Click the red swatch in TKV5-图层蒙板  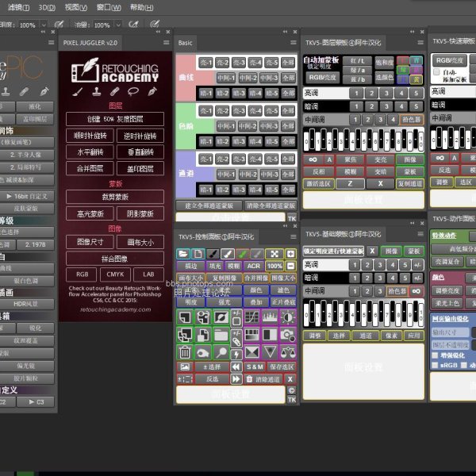point(403,61)
